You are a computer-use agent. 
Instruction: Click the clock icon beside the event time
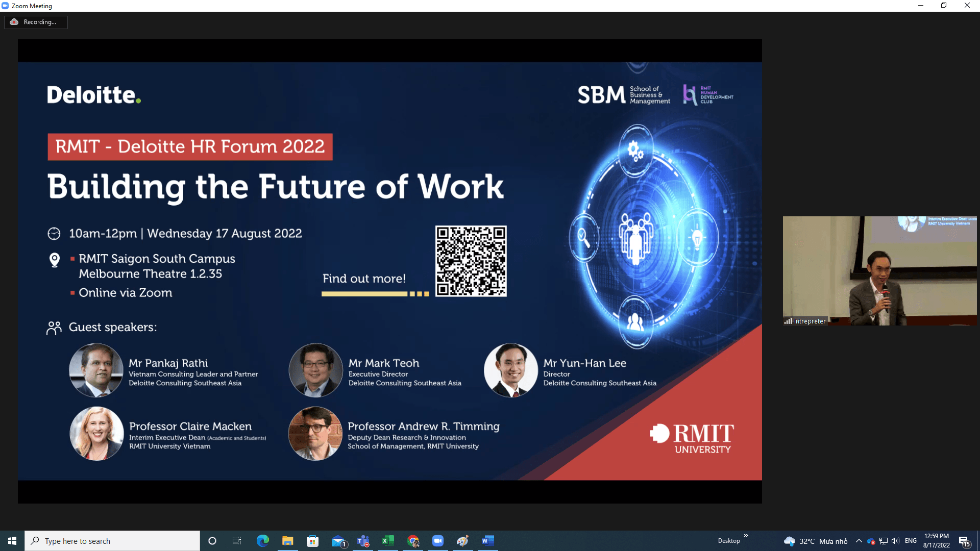pos(54,234)
